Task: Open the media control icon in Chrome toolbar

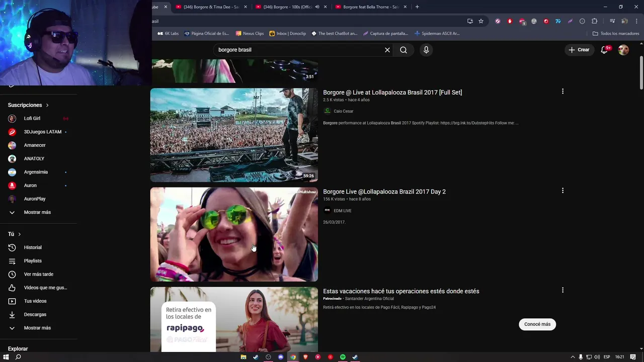Action: pyautogui.click(x=612, y=21)
